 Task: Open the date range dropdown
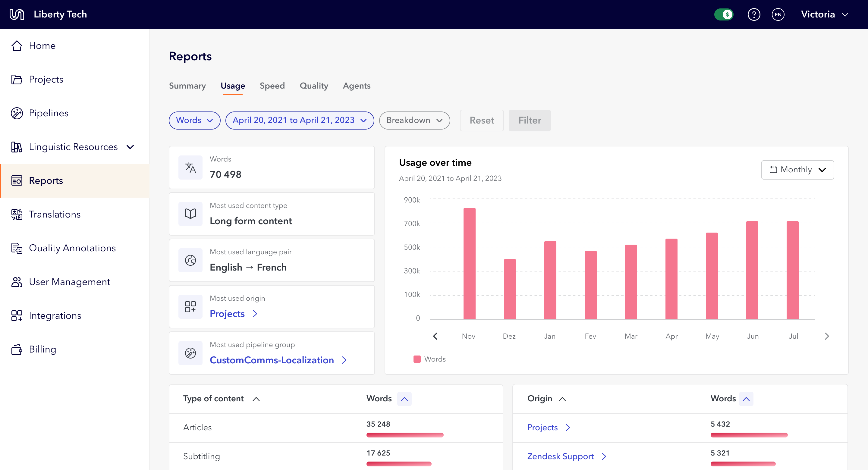click(300, 120)
